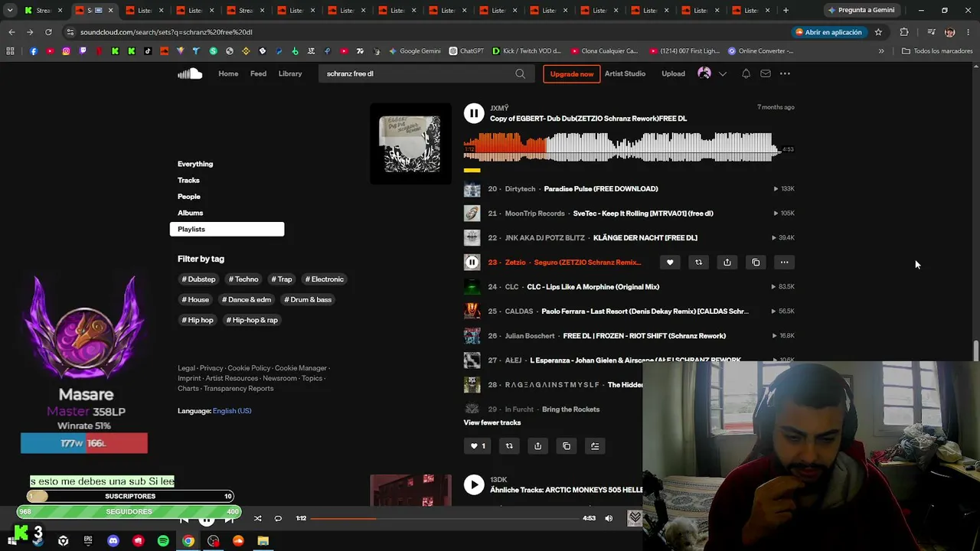Toggle the Dubstep tag filter
Viewport: 980px width, 551px height.
tap(199, 279)
